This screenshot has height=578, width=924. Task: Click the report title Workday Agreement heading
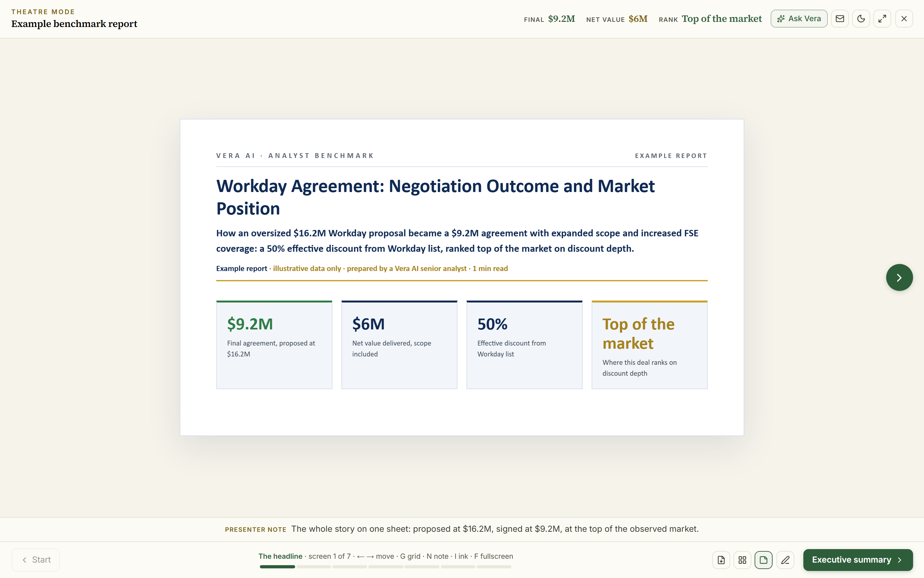(x=435, y=197)
